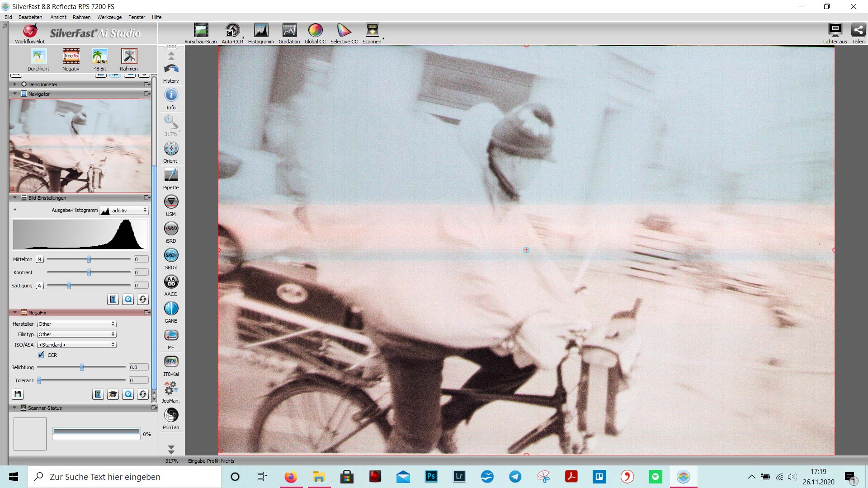
Task: Open the Ansicht menu
Action: pos(58,17)
